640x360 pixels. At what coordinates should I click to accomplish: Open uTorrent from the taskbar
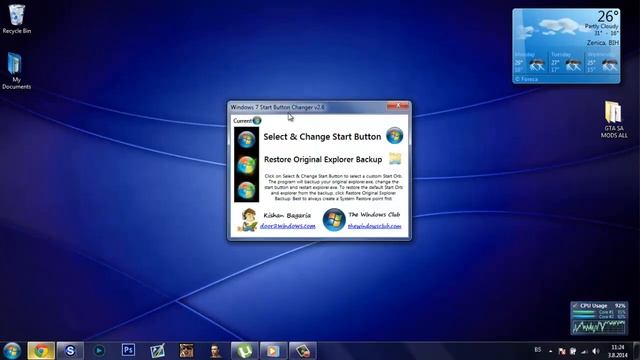click(x=244, y=351)
